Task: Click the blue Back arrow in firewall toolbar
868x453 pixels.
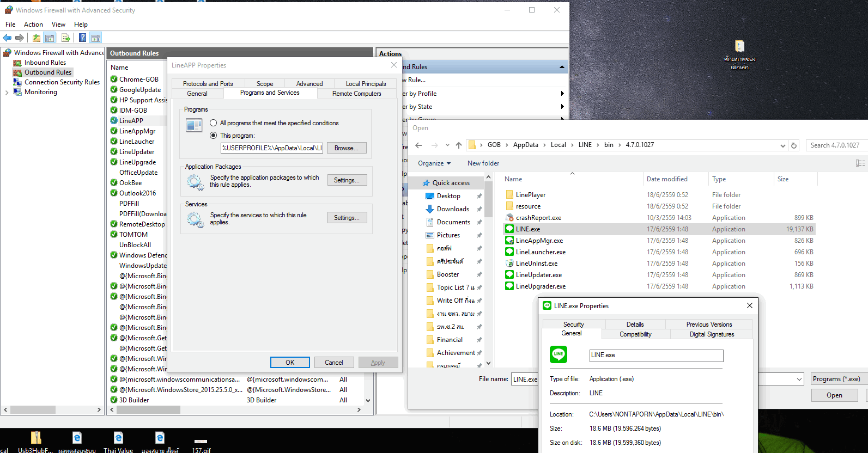Action: point(7,38)
